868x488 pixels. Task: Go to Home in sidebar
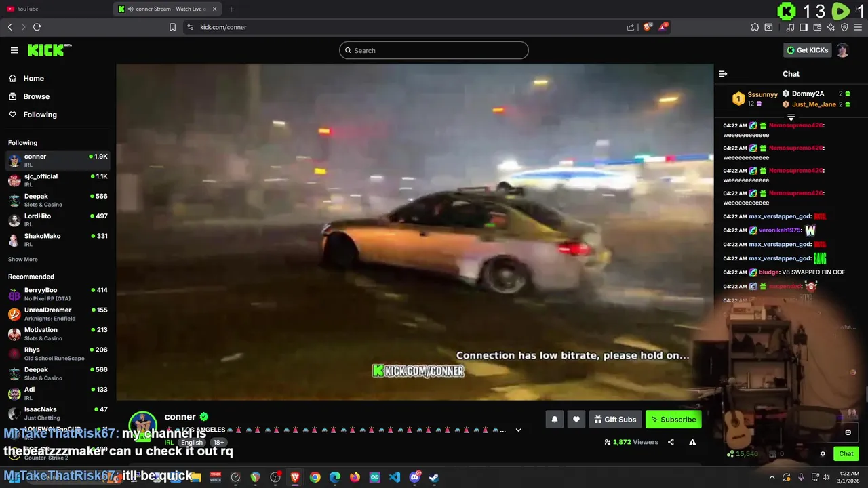click(x=26, y=78)
